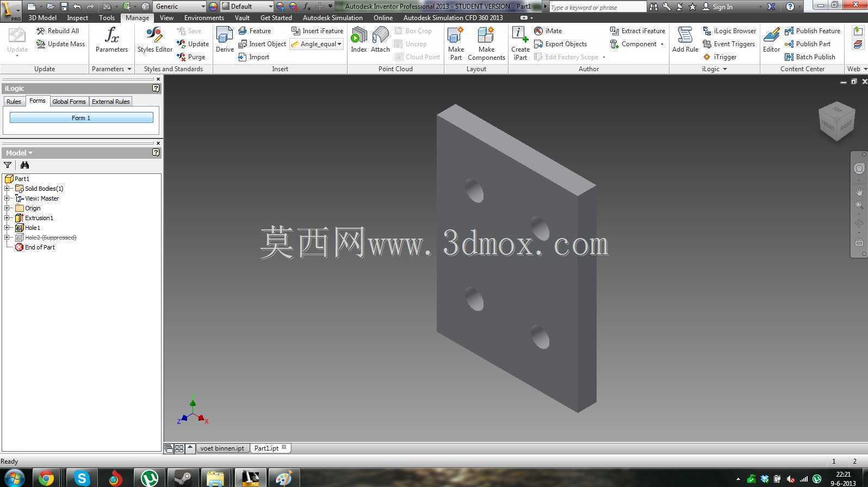Click Sign In
The width and height of the screenshot is (868, 487).
[x=717, y=7]
